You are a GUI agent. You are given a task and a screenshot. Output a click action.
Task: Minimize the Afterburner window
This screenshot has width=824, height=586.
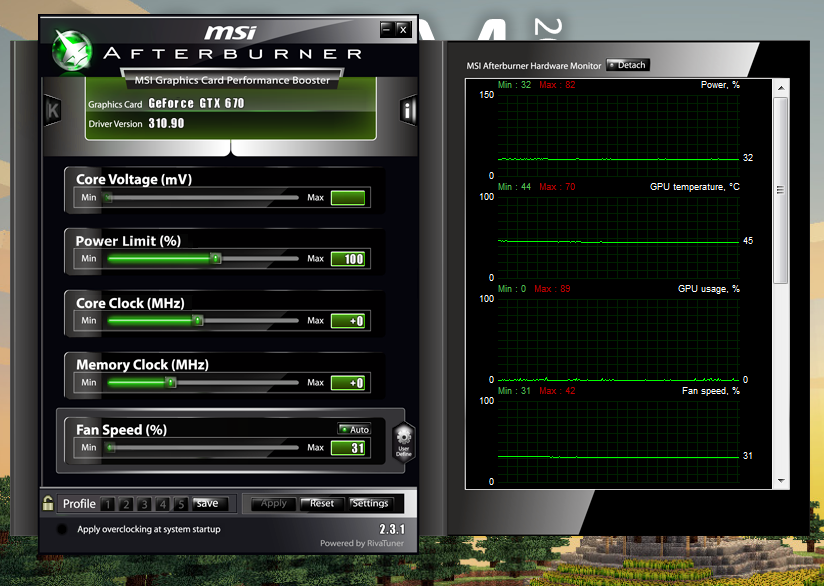click(x=386, y=29)
